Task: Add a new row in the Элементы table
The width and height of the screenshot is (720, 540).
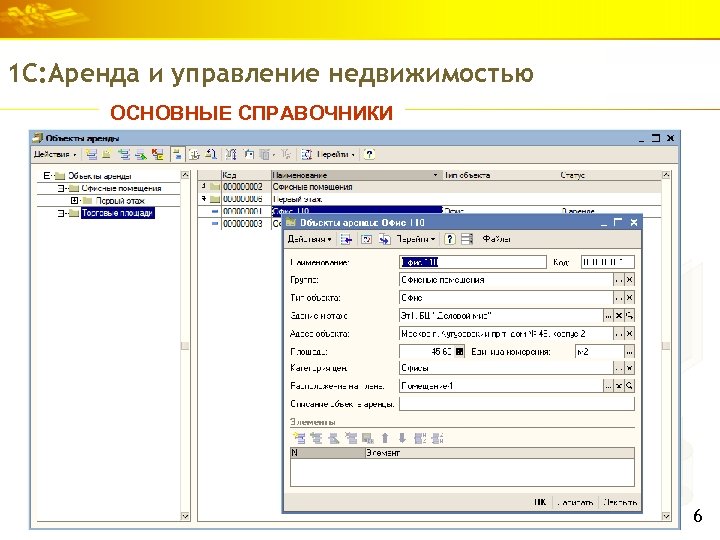Action: point(299,438)
